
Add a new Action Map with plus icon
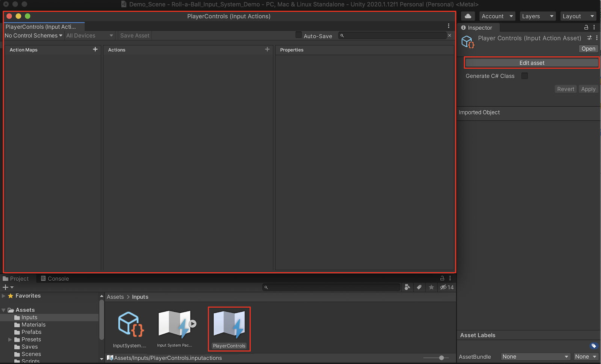point(95,50)
